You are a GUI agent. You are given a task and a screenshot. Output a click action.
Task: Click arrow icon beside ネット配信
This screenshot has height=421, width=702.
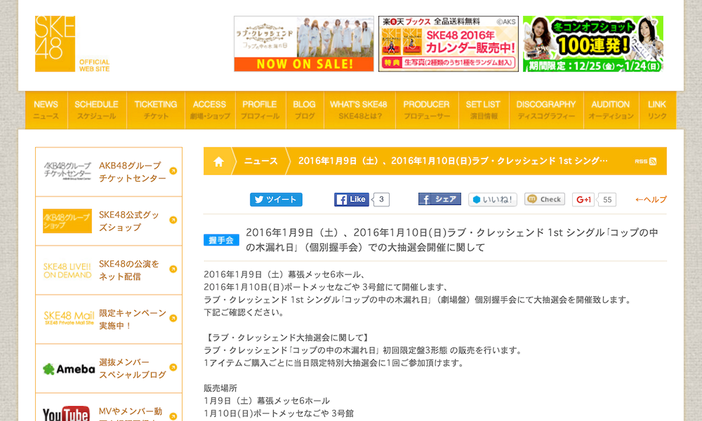coord(173,269)
